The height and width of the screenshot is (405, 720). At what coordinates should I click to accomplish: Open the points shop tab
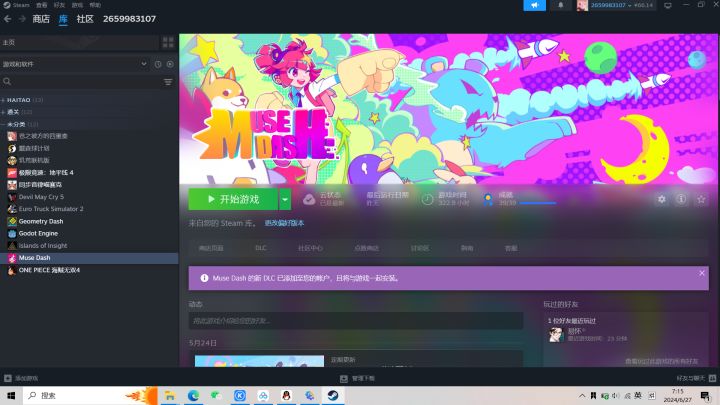(366, 248)
